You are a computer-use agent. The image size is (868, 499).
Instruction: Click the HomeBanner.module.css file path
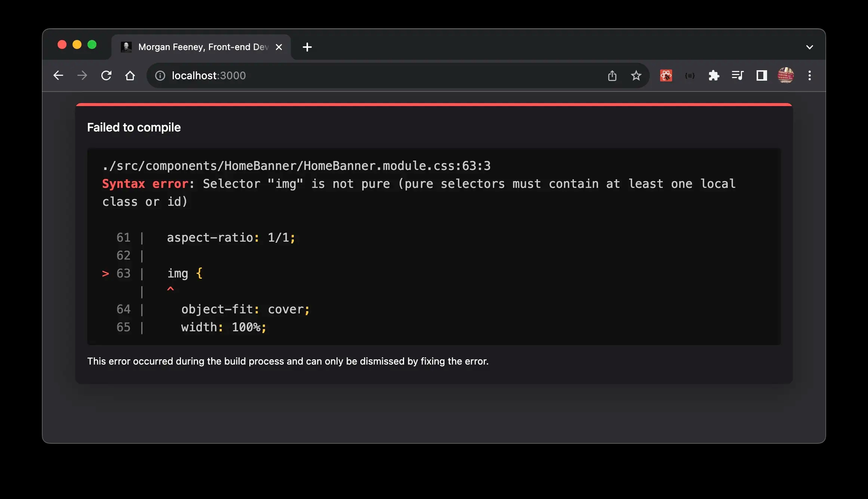pyautogui.click(x=296, y=165)
